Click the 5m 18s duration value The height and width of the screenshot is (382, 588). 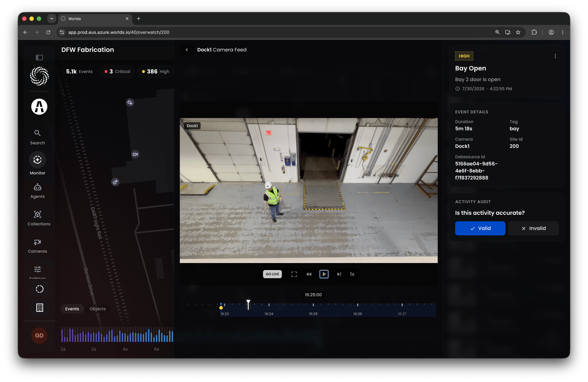(463, 129)
